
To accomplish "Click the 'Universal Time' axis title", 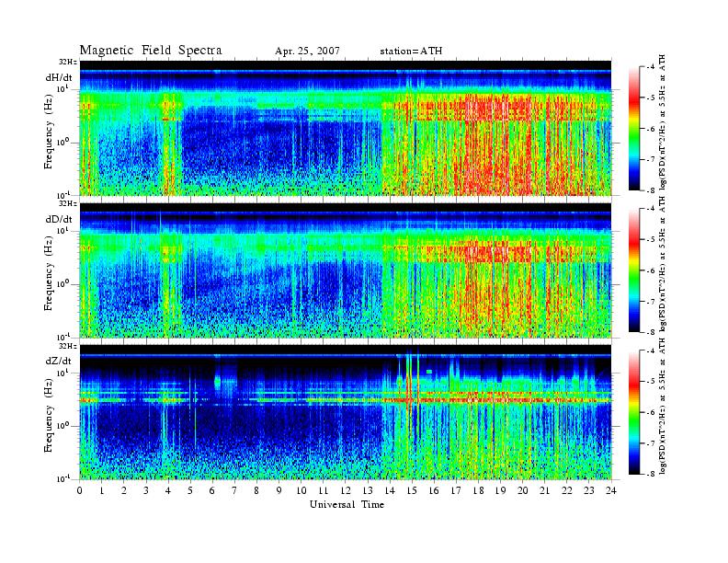I will 347,504.
